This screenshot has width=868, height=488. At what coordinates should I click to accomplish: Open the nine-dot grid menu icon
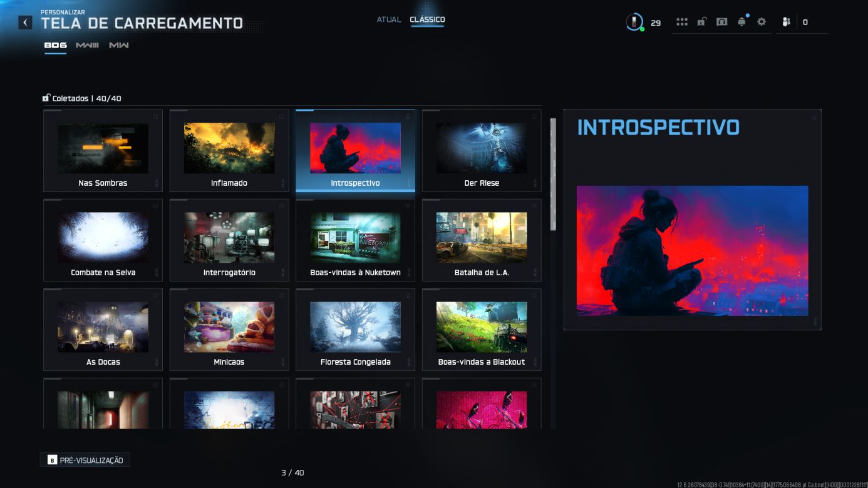coord(682,22)
